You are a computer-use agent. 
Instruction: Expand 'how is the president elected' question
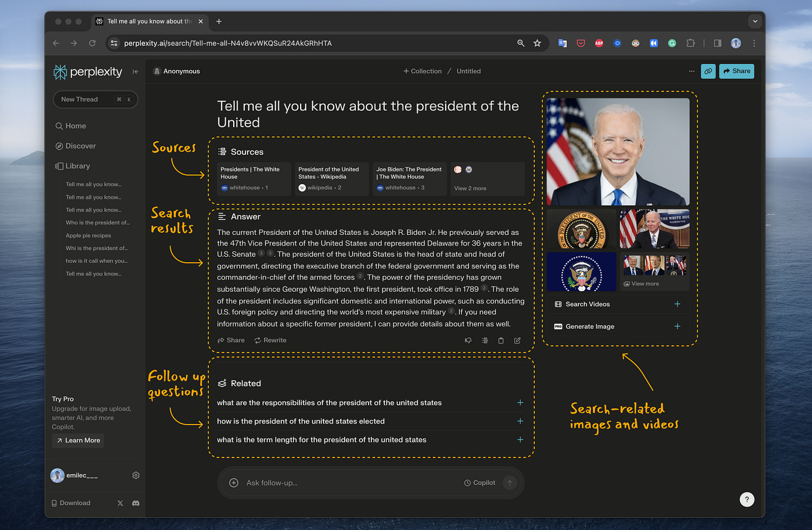[x=370, y=421]
